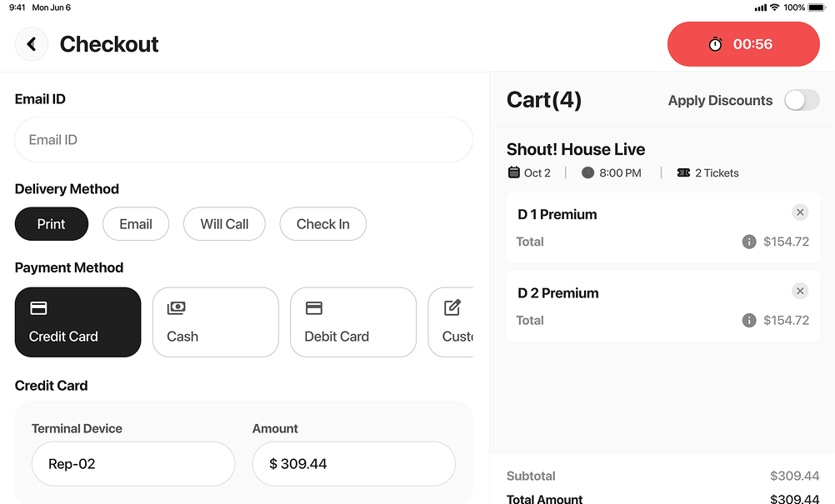Image resolution: width=835 pixels, height=504 pixels.
Task: Show info for D 1 Premium total
Action: (749, 242)
